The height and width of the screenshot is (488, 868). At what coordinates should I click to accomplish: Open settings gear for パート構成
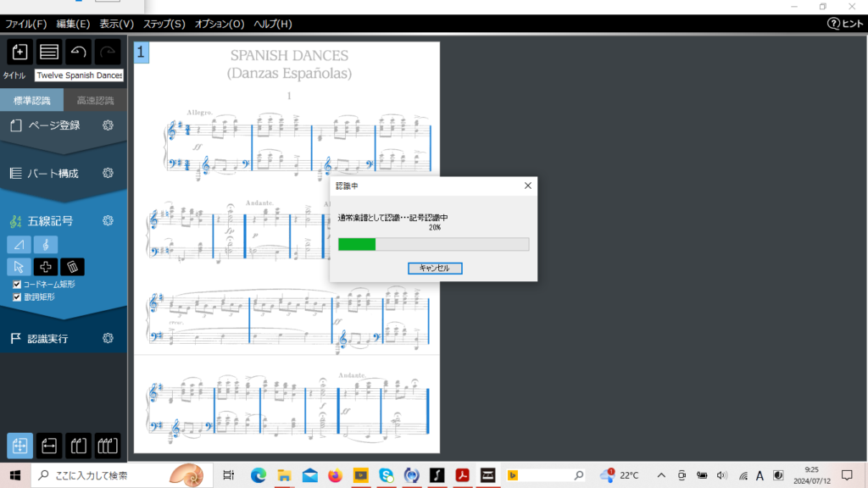pyautogui.click(x=108, y=173)
